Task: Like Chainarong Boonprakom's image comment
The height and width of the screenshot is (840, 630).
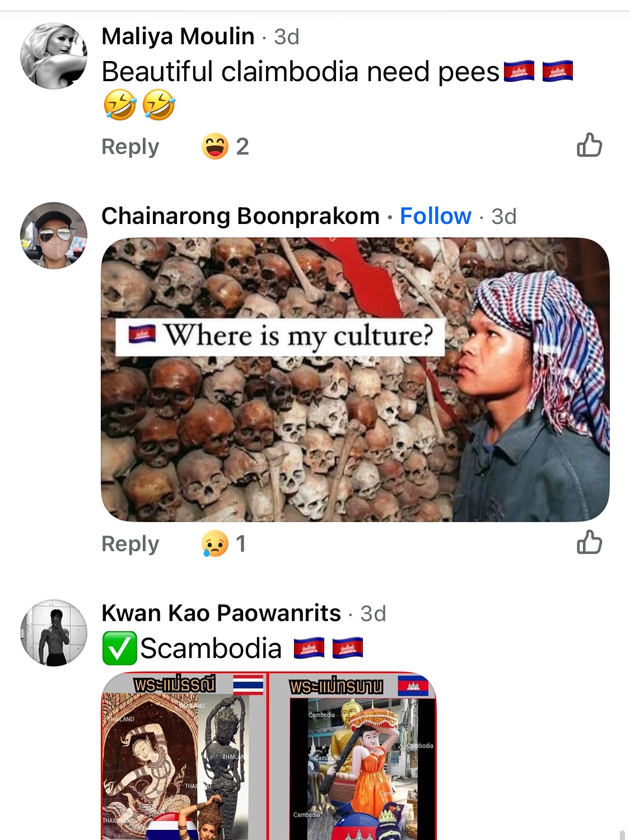Action: coord(589,543)
